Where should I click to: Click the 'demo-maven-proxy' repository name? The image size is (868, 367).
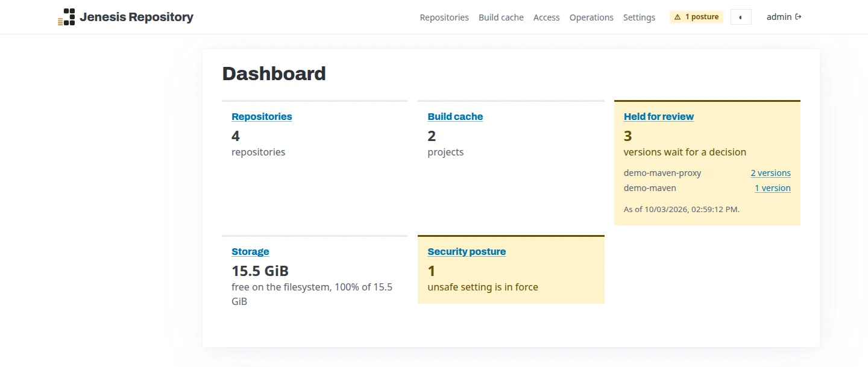[x=662, y=173]
